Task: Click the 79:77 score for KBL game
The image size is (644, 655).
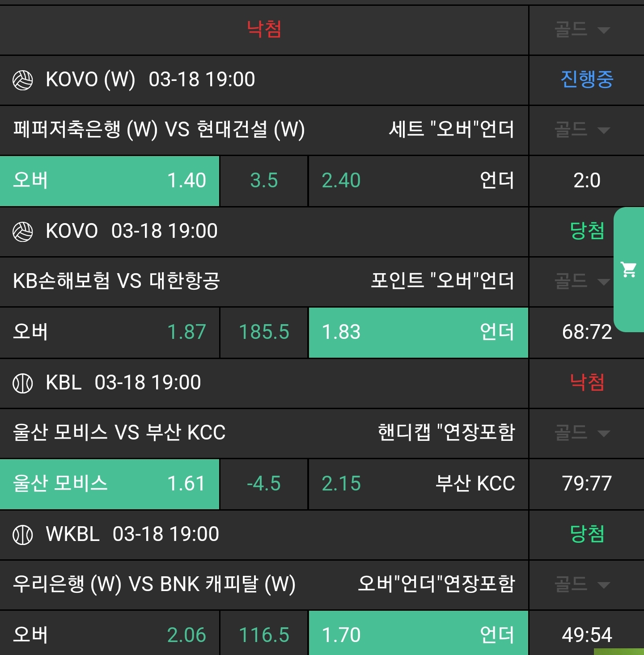Action: click(x=587, y=484)
